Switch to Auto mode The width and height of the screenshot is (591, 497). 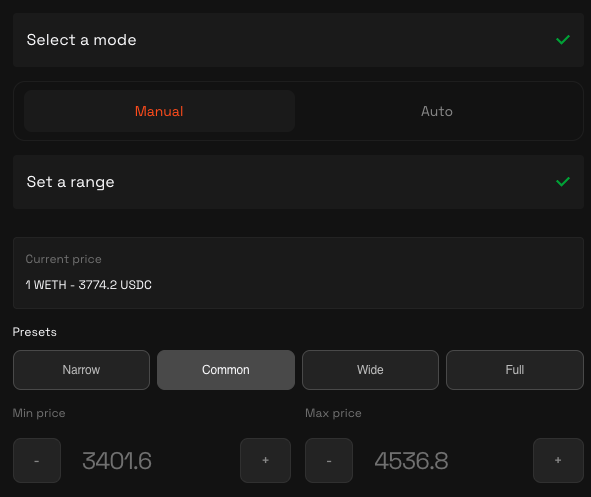click(x=437, y=111)
